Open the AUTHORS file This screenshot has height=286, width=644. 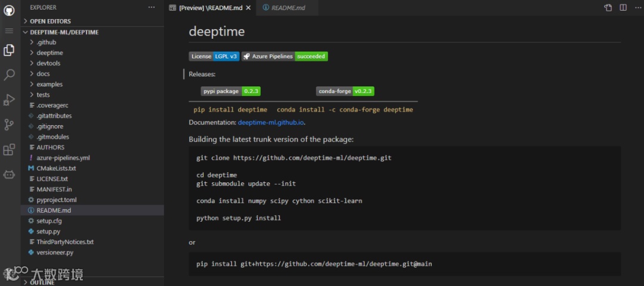coord(92,147)
